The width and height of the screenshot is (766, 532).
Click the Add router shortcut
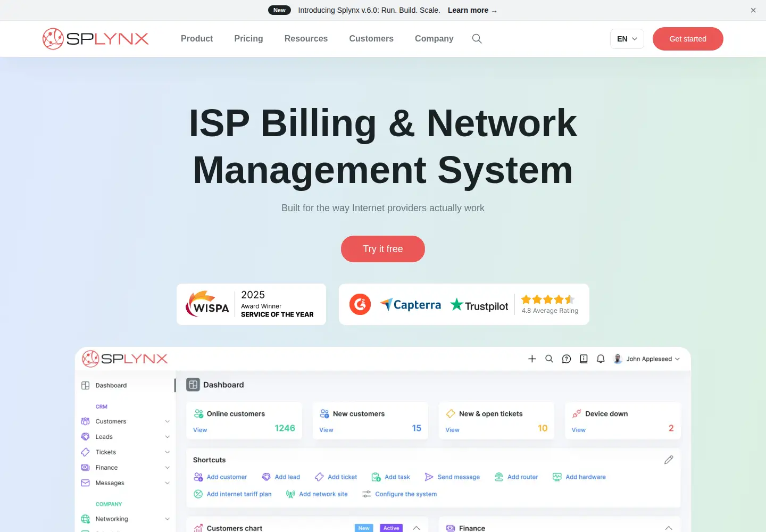(x=516, y=477)
